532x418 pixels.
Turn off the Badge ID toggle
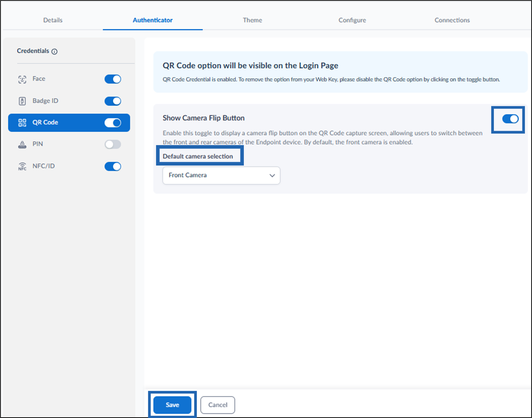coord(113,101)
